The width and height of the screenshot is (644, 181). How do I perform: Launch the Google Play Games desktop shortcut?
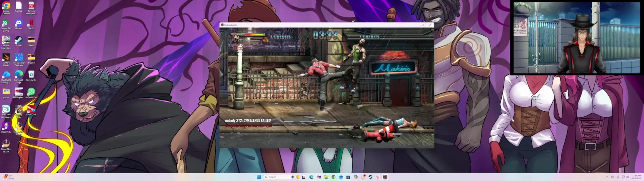[x=6, y=26]
